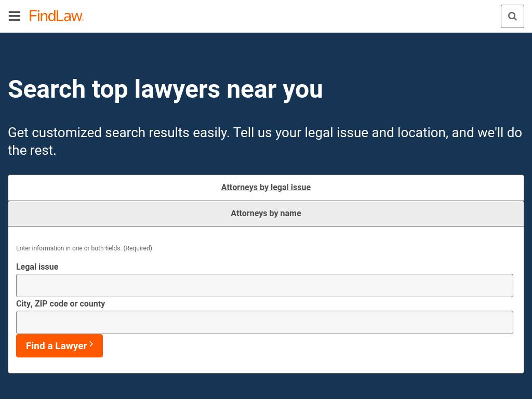
Task: Open site search with magnifier icon
Action: tap(512, 16)
